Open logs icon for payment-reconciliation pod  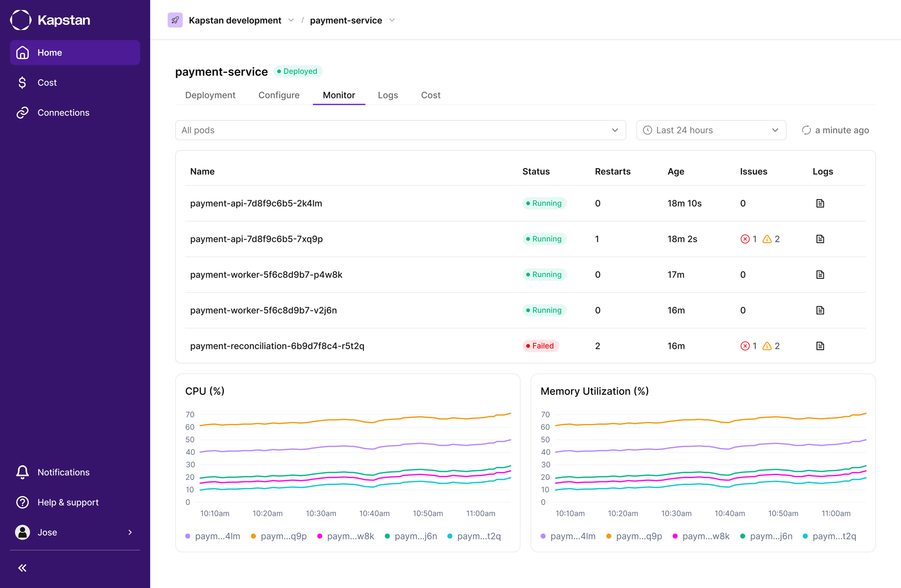820,346
